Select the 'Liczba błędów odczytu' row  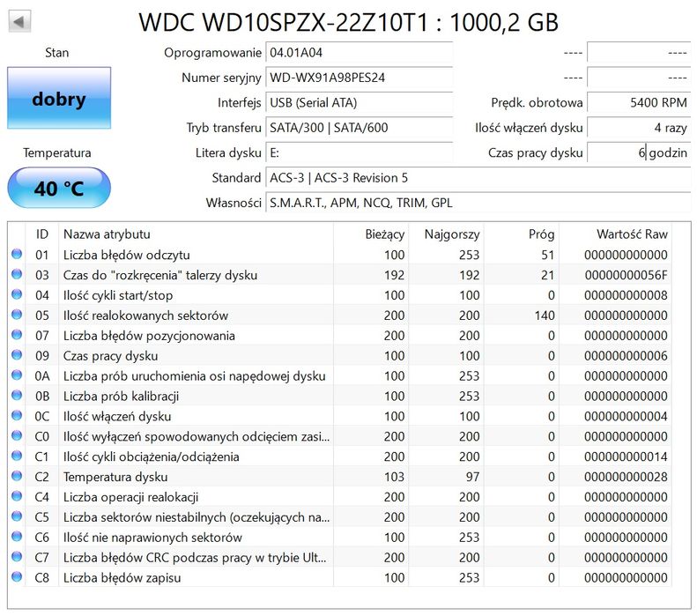coord(340,255)
